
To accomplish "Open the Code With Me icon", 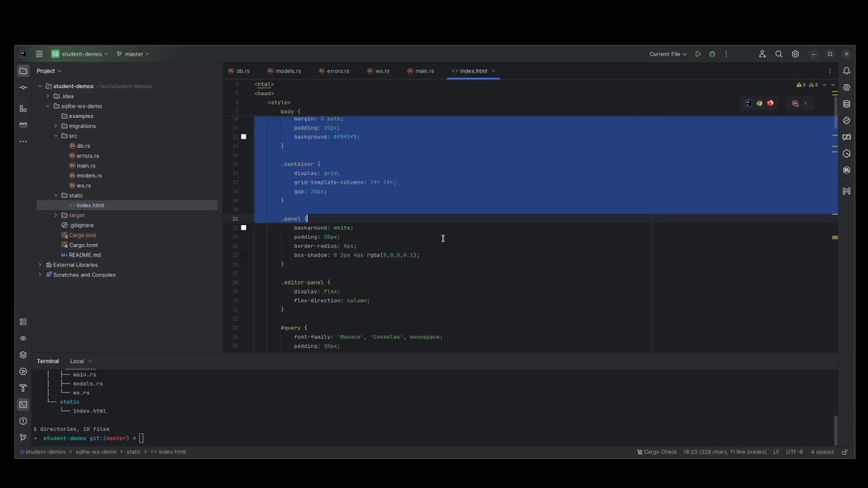I will tap(762, 54).
